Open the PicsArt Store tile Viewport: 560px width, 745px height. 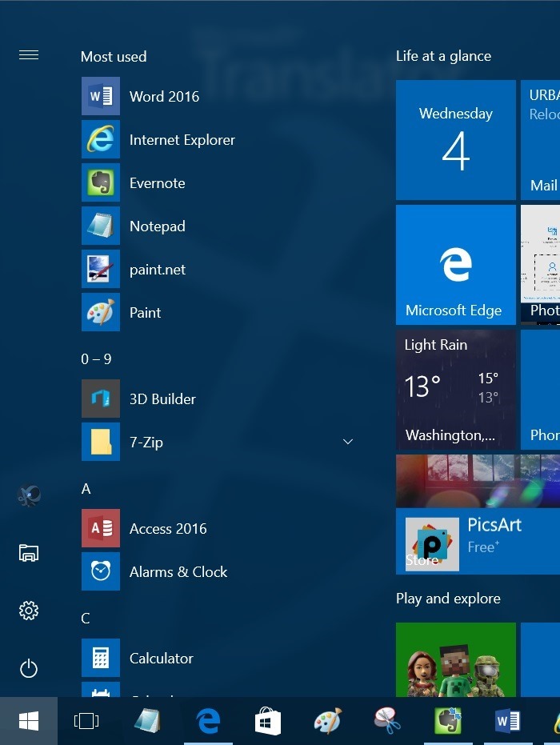478,515
